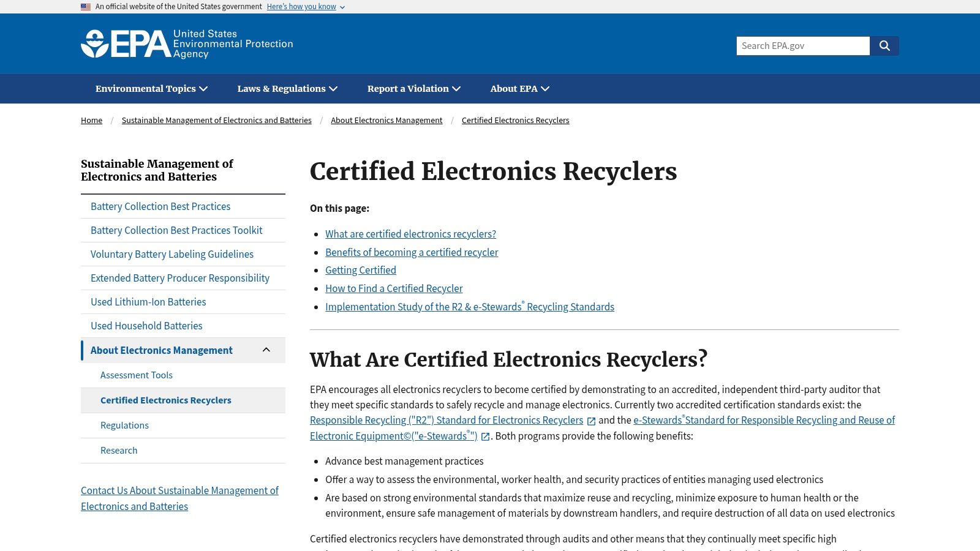Click the Certified Electronics Recyclers breadcrumb
Viewport: 980px width, 551px height.
pos(515,121)
